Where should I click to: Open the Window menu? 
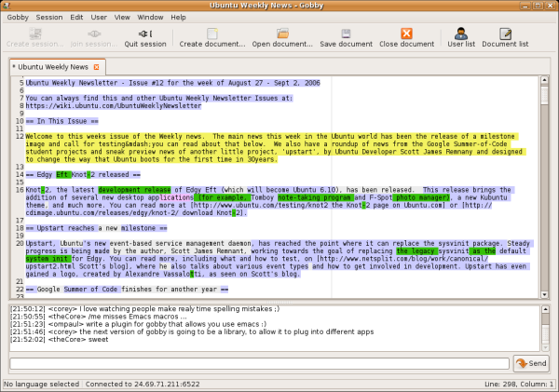[x=150, y=17]
